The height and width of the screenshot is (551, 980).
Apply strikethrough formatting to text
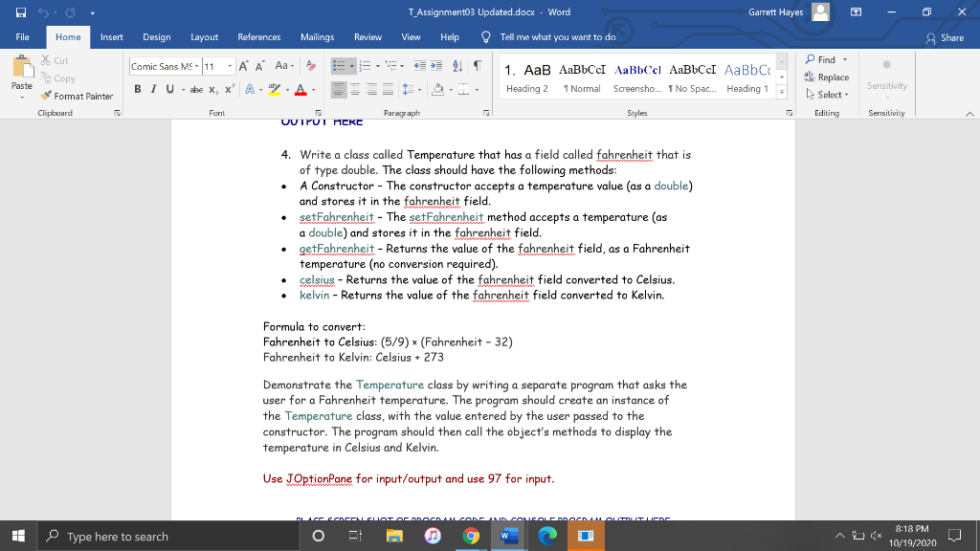(x=197, y=88)
